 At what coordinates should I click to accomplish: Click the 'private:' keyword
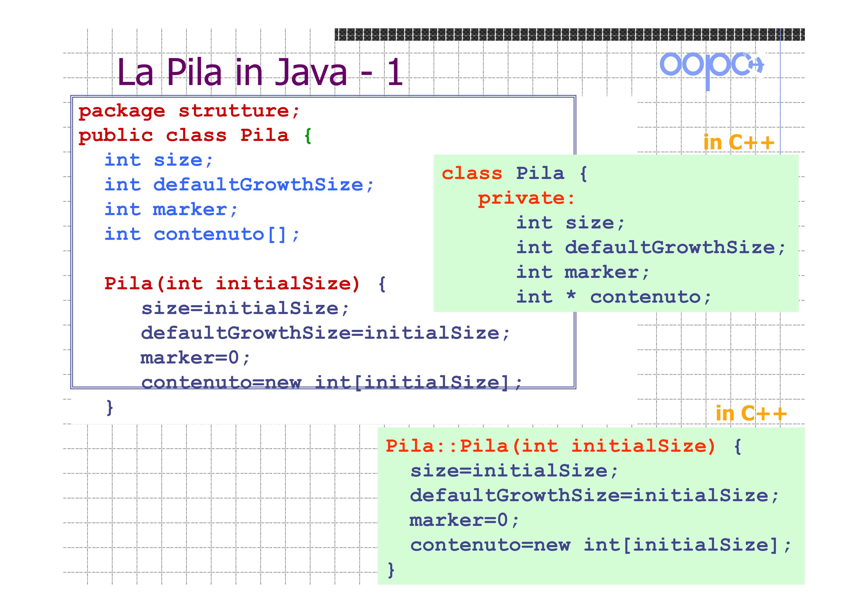pyautogui.click(x=526, y=198)
